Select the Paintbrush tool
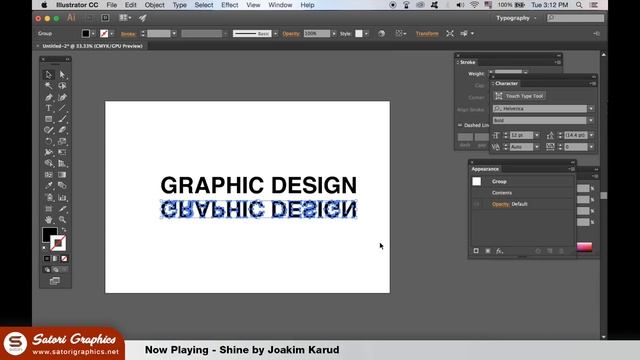This screenshot has height=360, width=640. coord(62,119)
